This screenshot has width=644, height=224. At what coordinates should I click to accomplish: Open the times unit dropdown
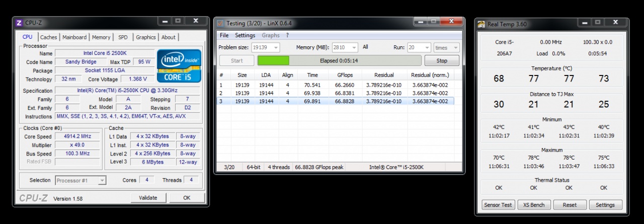pos(446,47)
